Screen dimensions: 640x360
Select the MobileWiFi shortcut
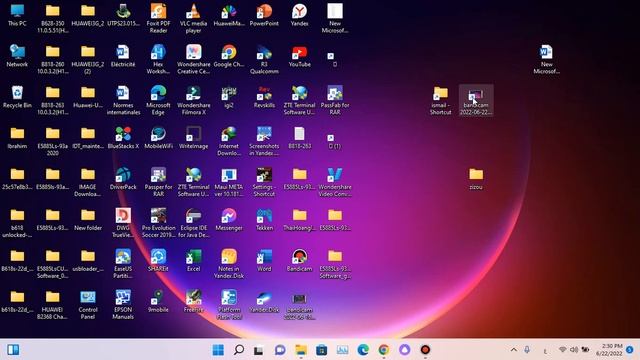158,138
